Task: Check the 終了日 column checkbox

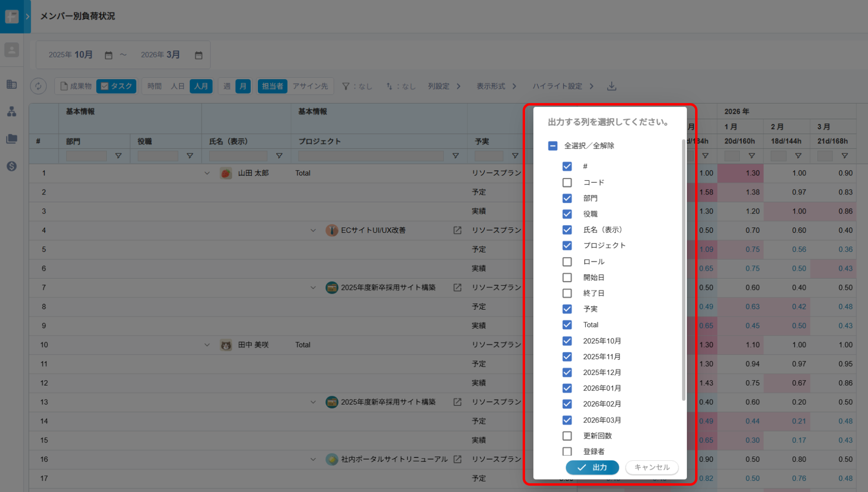Action: [x=567, y=293]
